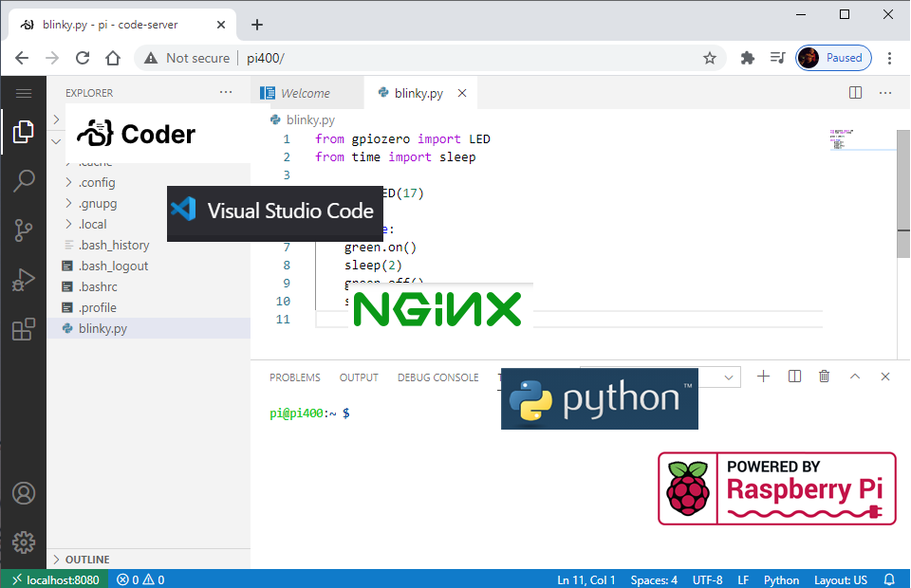Kill the terminal with trash icon

[824, 377]
